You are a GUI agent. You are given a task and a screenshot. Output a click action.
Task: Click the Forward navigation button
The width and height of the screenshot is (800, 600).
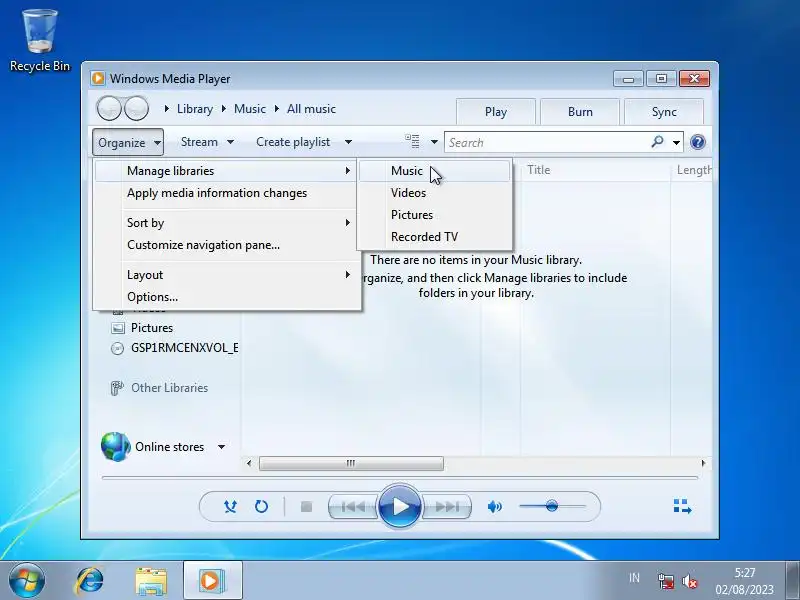(136, 108)
